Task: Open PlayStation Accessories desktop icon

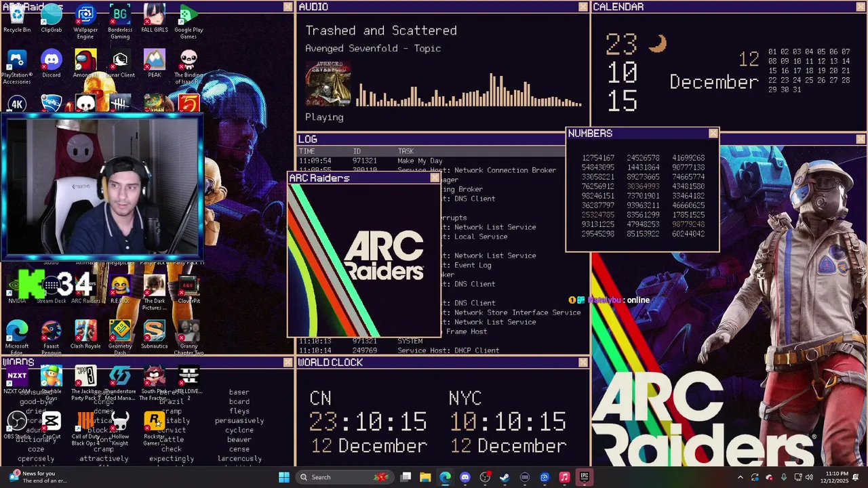Action: tap(17, 67)
